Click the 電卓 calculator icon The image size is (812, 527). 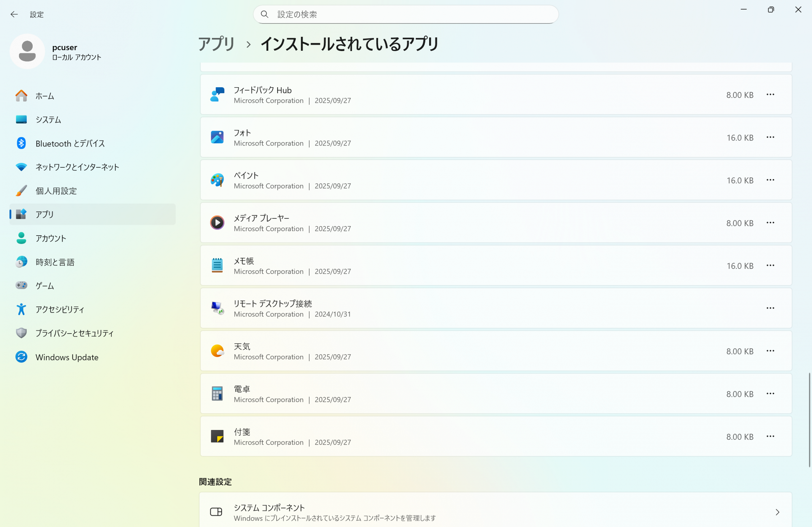pyautogui.click(x=217, y=394)
